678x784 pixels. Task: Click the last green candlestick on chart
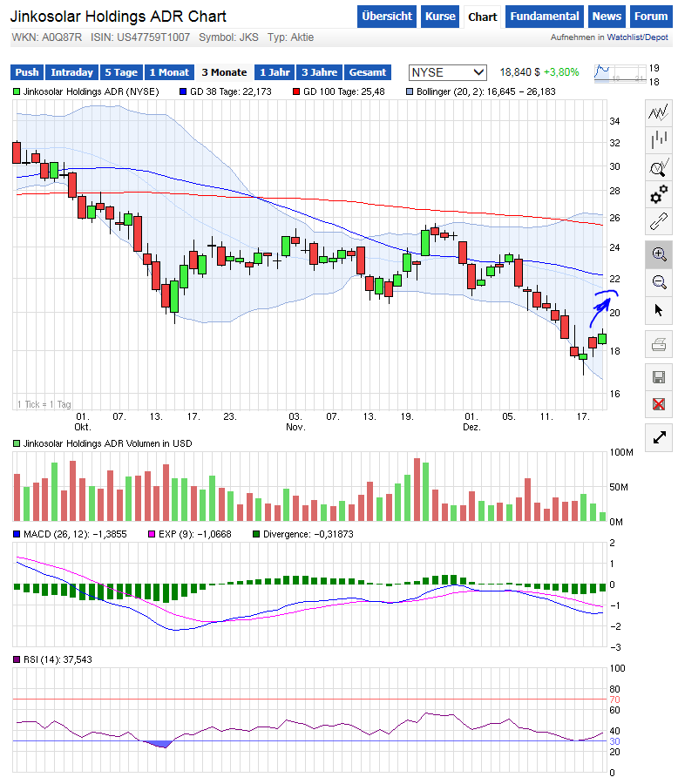coord(602,339)
